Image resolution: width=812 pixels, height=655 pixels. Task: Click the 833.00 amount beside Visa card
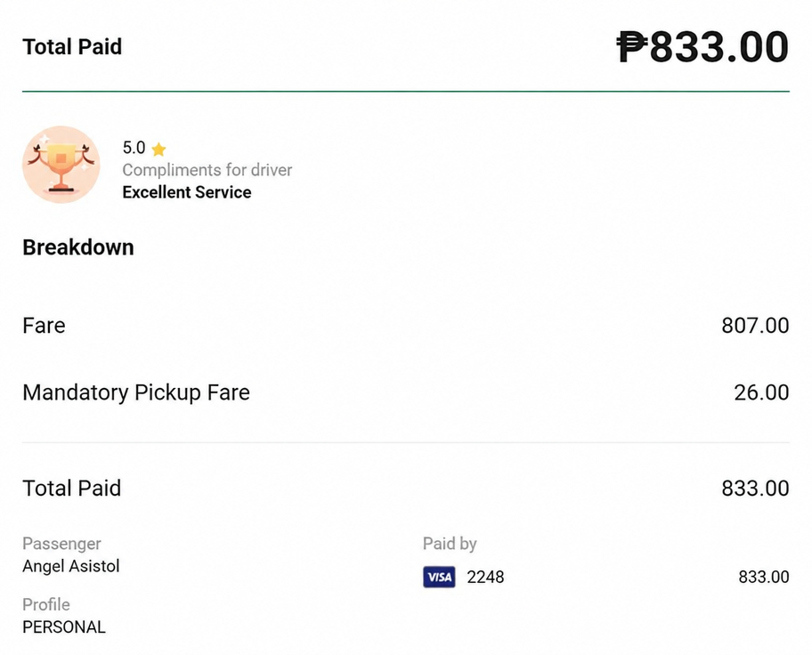(764, 578)
